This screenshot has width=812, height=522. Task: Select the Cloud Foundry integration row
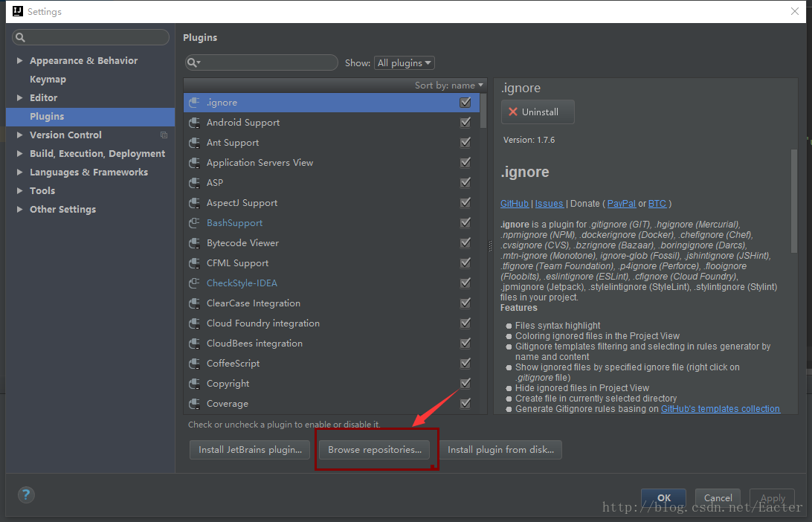(x=332, y=323)
